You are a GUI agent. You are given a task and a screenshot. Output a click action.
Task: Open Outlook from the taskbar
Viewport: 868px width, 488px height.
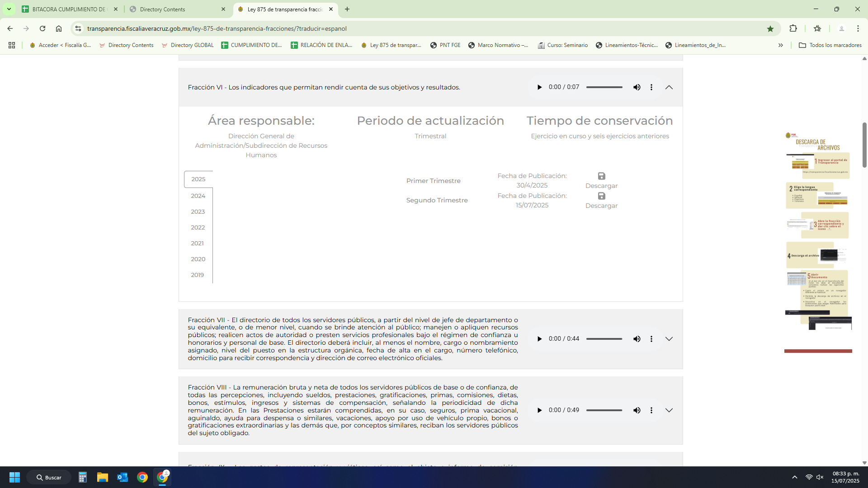[123, 477]
